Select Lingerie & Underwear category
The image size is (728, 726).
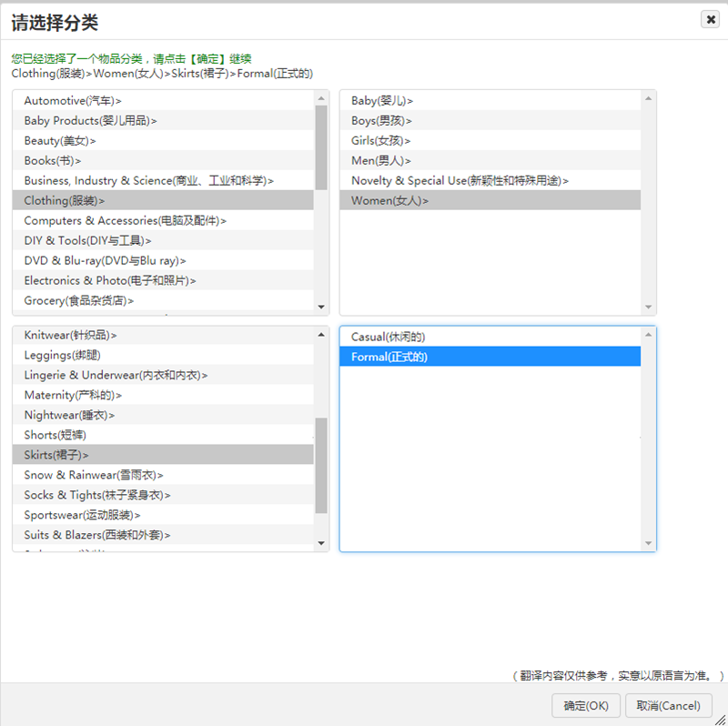pos(116,375)
